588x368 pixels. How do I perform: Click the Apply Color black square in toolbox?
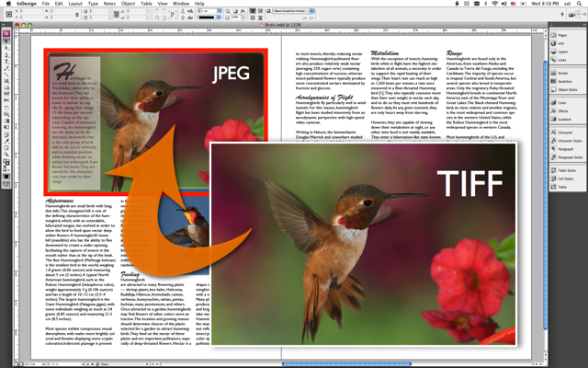[x=6, y=177]
